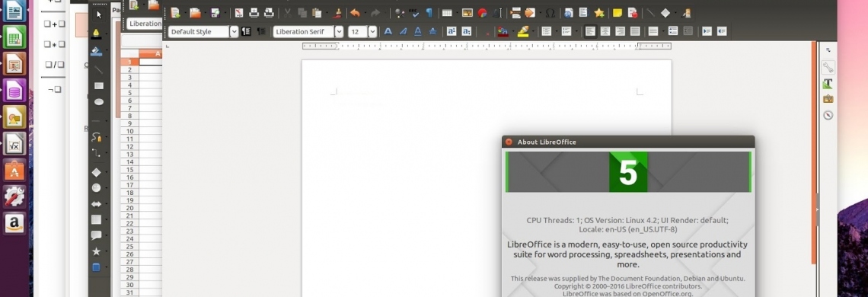The width and height of the screenshot is (868, 297).
Task: Open line spacing dropdown
Action: (x=663, y=31)
